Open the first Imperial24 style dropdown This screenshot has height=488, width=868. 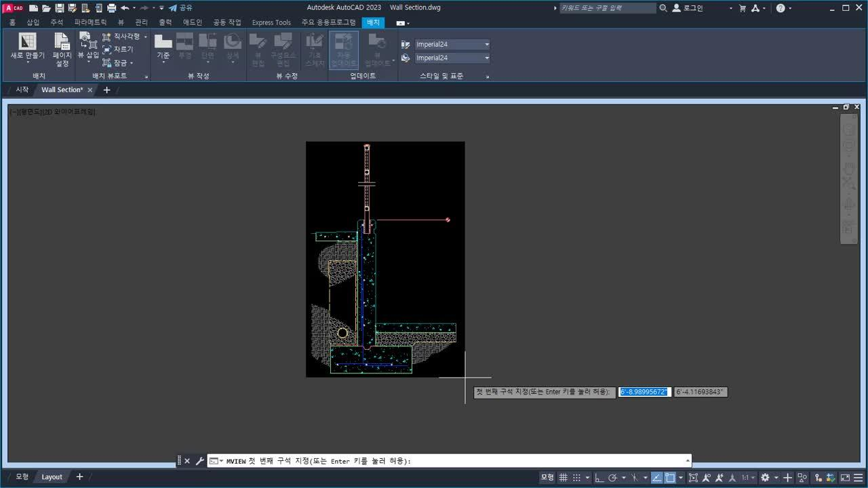pyautogui.click(x=453, y=44)
